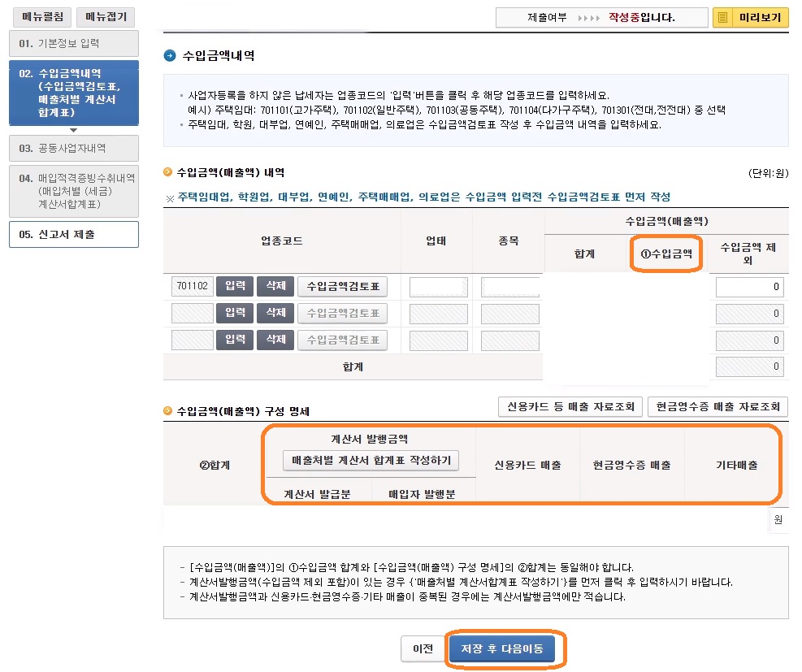Select sidebar step 01 기본정보 입력

click(x=73, y=43)
